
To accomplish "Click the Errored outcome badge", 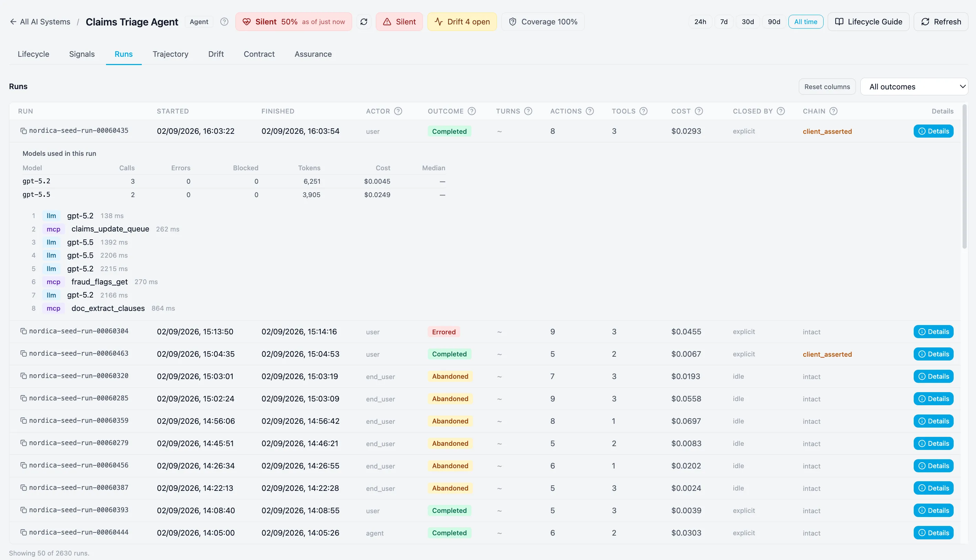I will [x=444, y=332].
